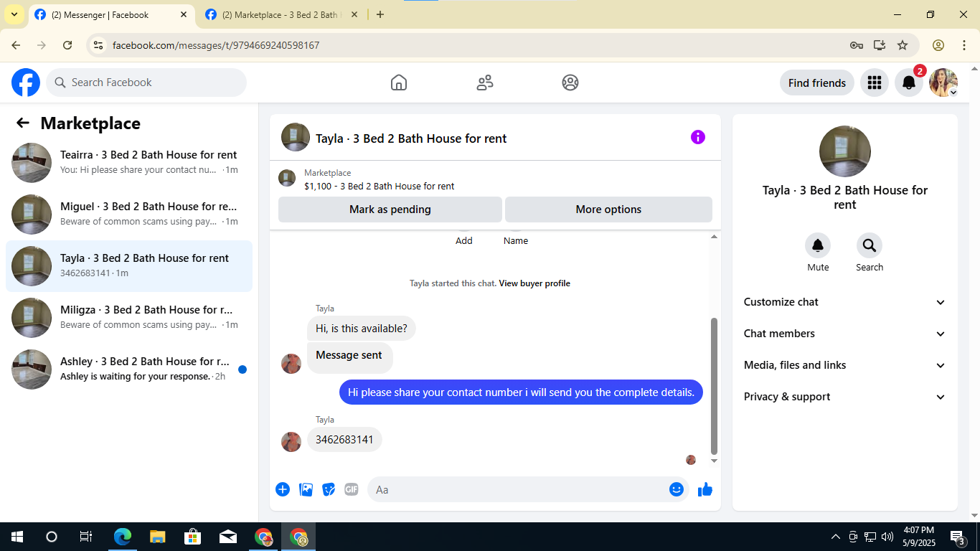
Task: Open the Facebook logo home link
Action: click(x=26, y=83)
